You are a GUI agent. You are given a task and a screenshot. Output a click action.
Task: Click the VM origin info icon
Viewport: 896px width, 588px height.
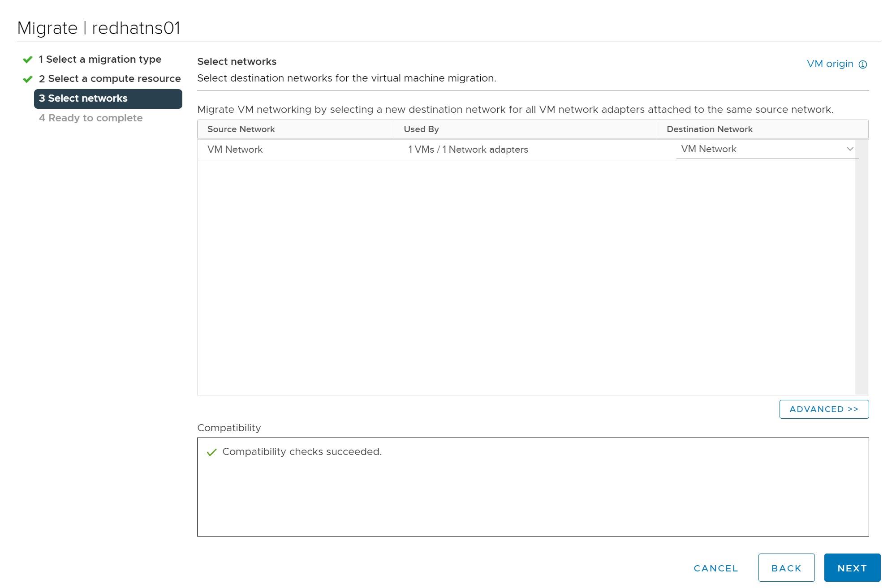[x=862, y=64]
